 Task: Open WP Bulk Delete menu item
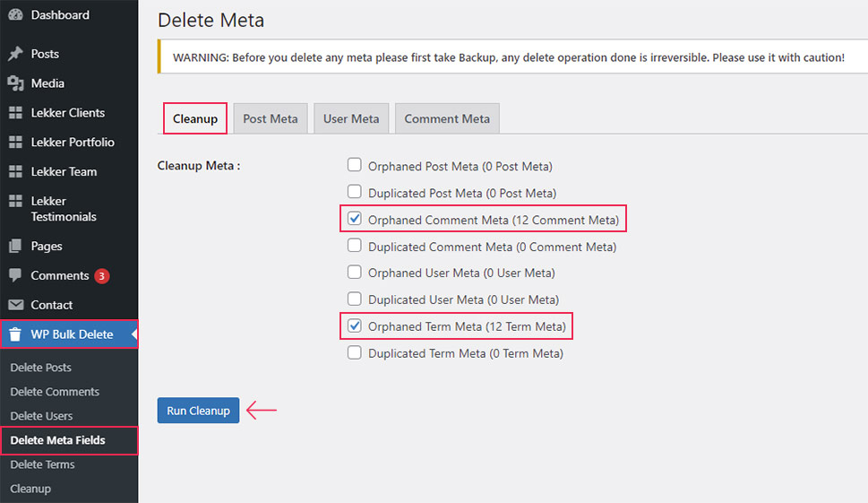(69, 334)
